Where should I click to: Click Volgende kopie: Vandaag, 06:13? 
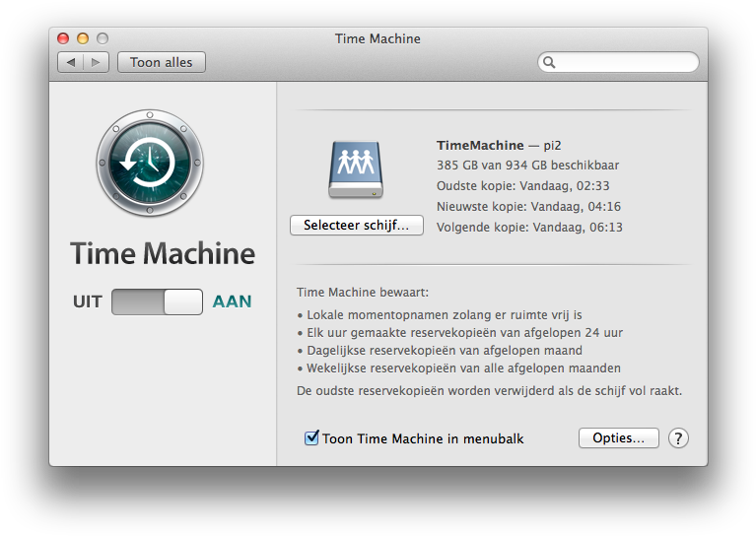point(529,227)
